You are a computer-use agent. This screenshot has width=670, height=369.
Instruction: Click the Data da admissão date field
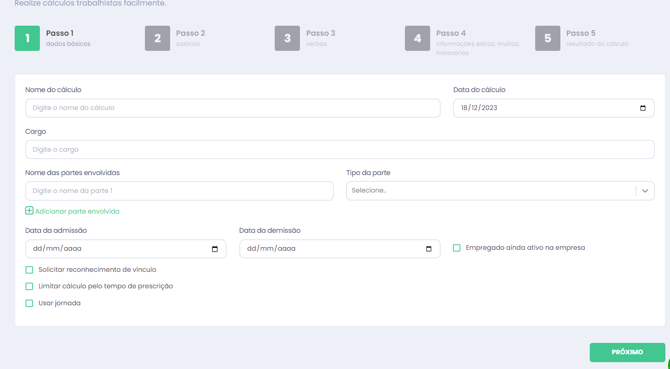(x=126, y=249)
